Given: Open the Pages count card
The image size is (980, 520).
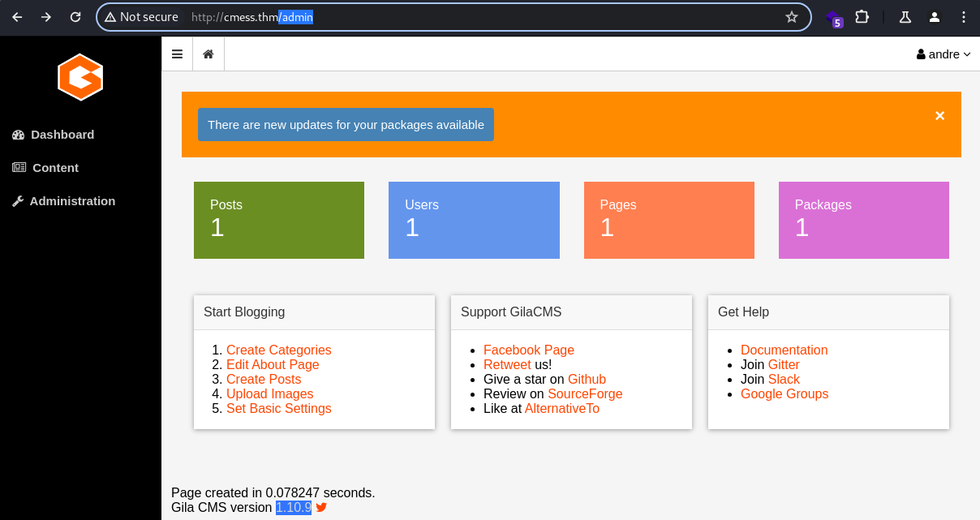Looking at the screenshot, I should coord(669,220).
